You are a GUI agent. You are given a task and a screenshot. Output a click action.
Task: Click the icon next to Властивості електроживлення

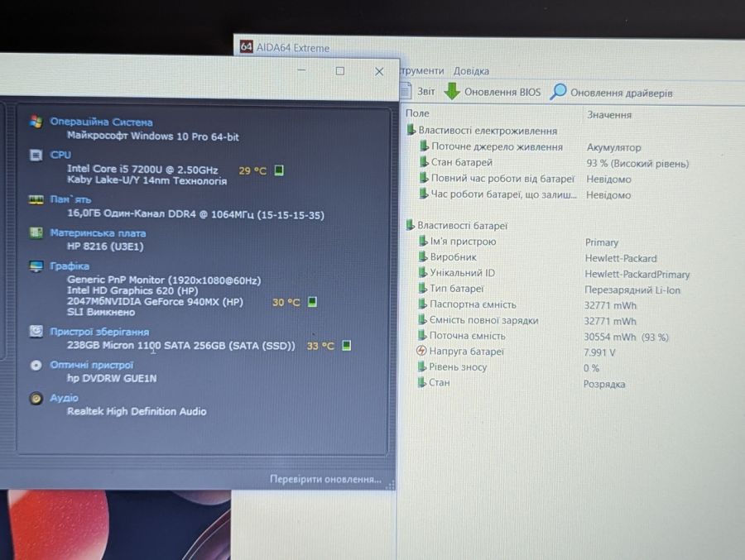(411, 130)
